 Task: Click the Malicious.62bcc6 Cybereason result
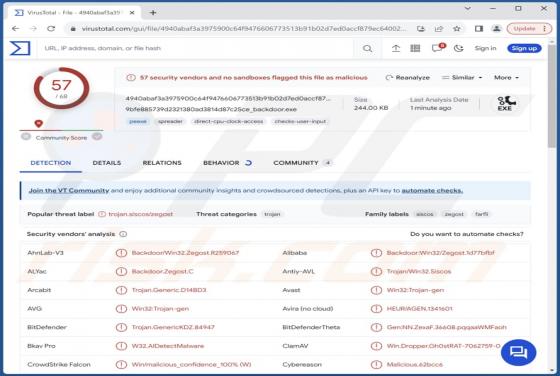[415, 365]
